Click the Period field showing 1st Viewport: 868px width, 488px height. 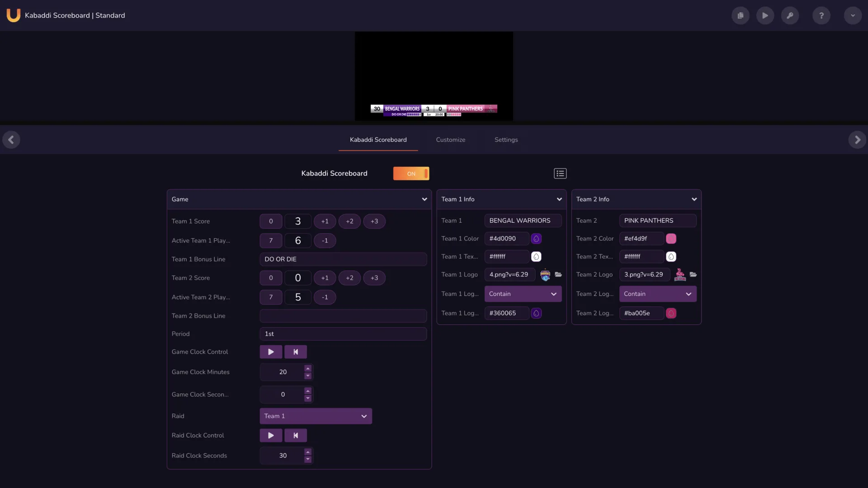click(343, 333)
